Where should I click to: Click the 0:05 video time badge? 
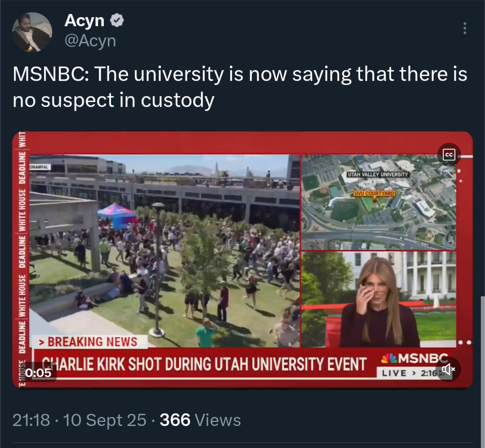38,373
